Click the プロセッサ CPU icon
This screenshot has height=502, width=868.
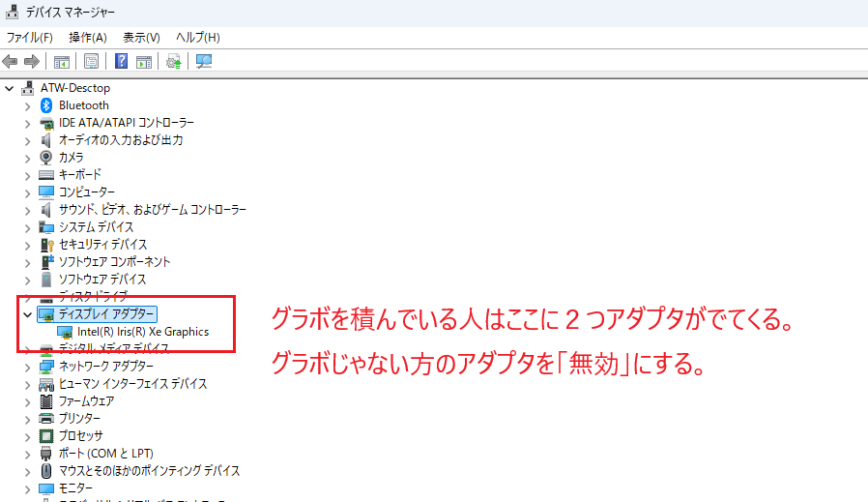pyautogui.click(x=46, y=436)
